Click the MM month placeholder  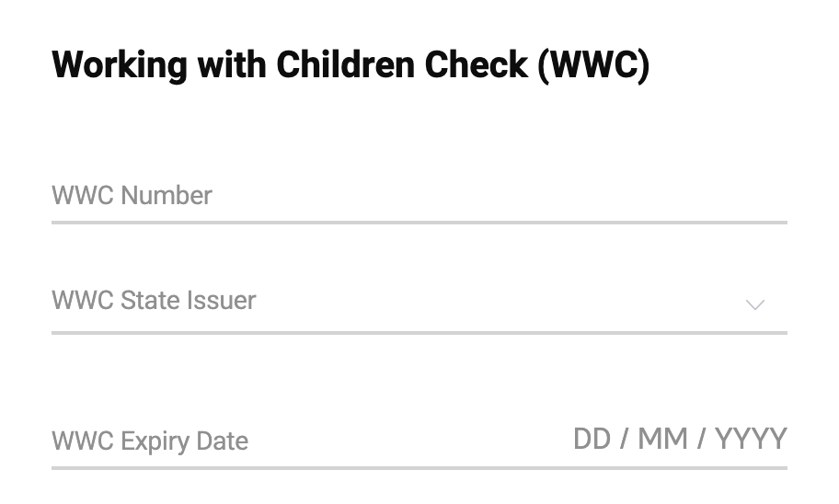(x=662, y=440)
